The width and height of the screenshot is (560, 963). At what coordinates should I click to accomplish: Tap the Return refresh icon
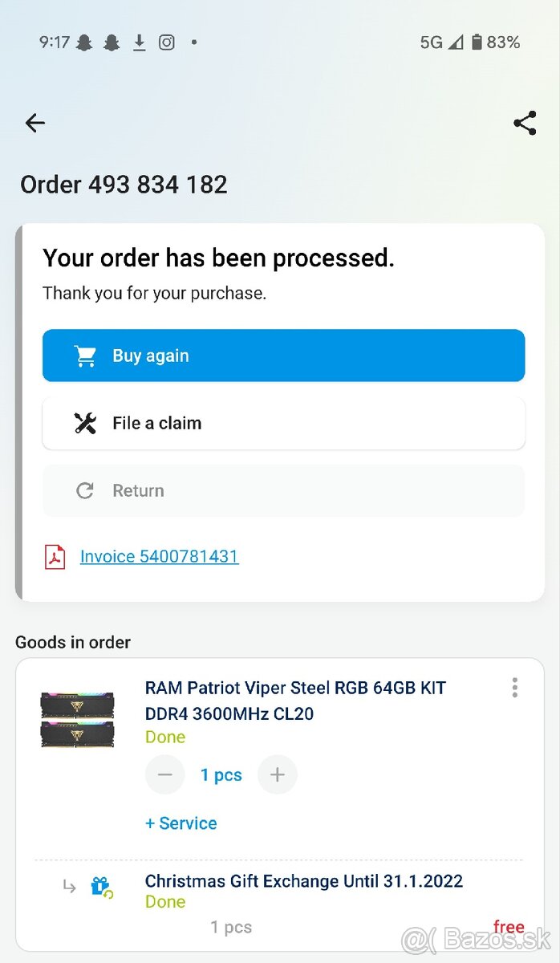point(85,490)
